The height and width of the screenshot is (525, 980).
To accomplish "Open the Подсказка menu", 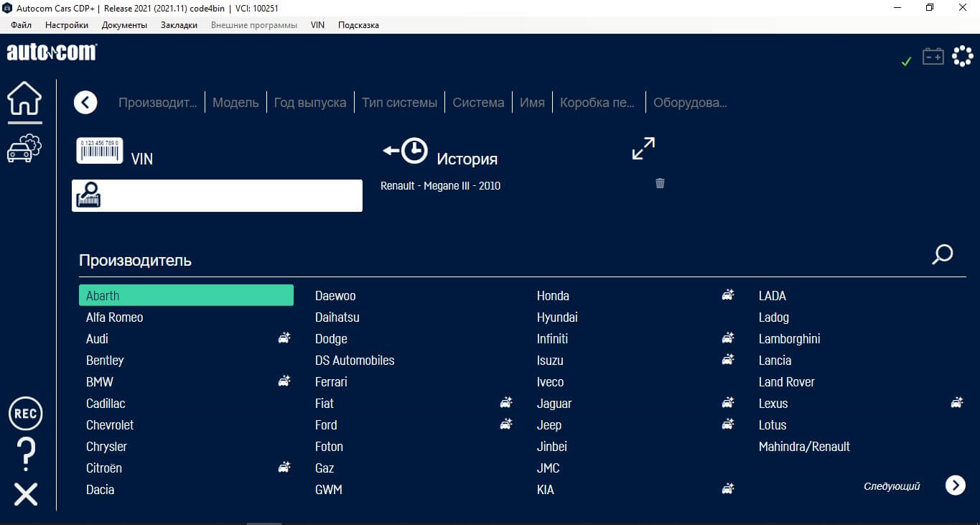I will (358, 25).
